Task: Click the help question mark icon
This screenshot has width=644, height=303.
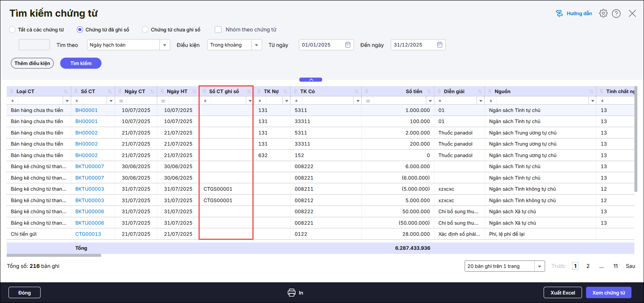Action: 616,13
